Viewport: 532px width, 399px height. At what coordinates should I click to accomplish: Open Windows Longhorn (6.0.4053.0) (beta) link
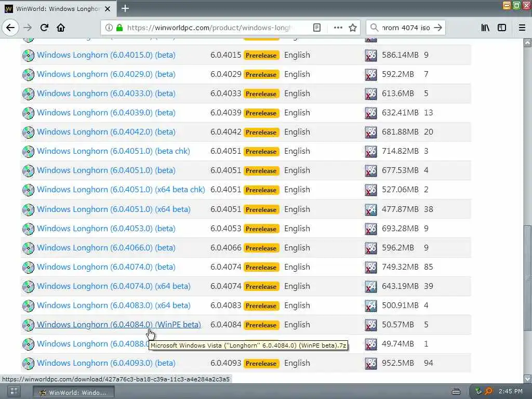(106, 229)
